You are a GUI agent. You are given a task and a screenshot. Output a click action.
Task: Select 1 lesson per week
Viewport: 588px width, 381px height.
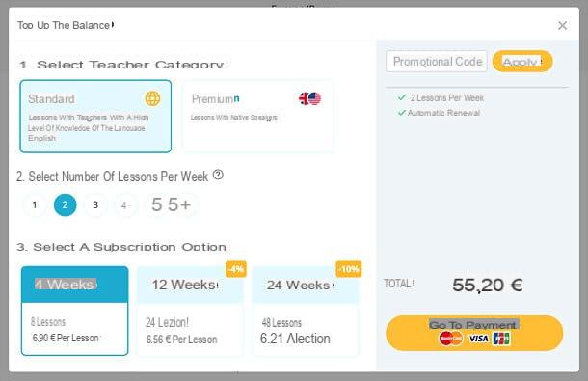coord(35,204)
